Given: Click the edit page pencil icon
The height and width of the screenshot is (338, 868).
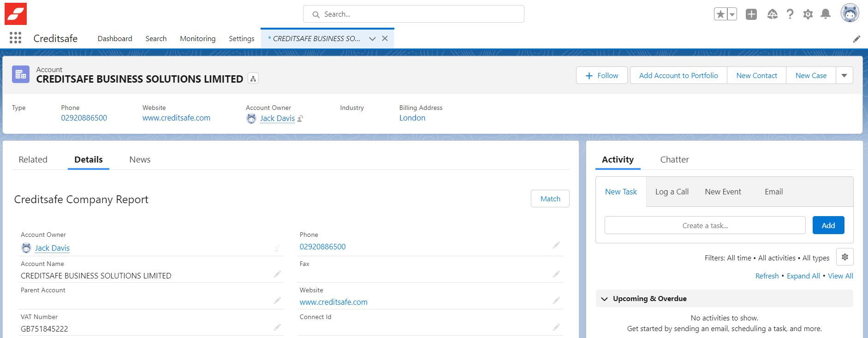Looking at the screenshot, I should pyautogui.click(x=856, y=39).
